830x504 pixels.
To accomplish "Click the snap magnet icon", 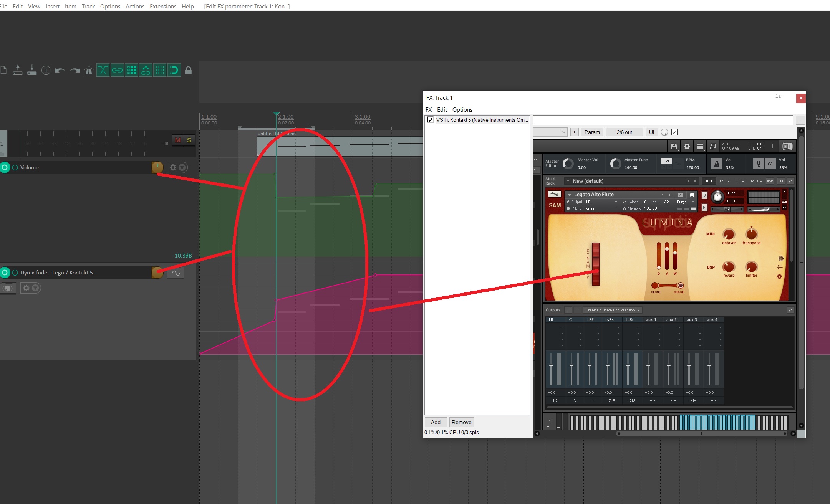I will pyautogui.click(x=174, y=70).
